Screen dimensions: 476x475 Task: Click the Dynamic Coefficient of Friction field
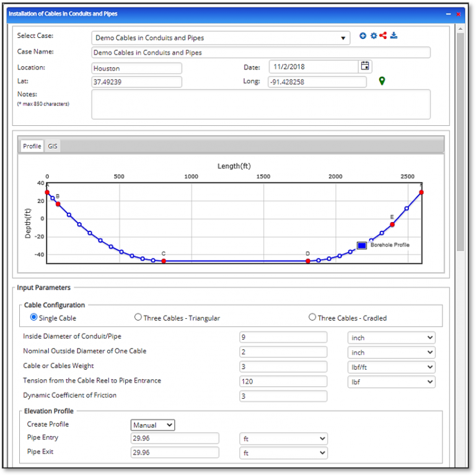283,396
